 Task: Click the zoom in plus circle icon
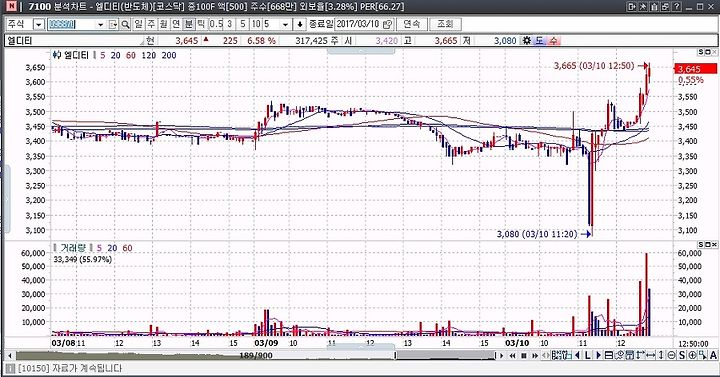coord(692,355)
